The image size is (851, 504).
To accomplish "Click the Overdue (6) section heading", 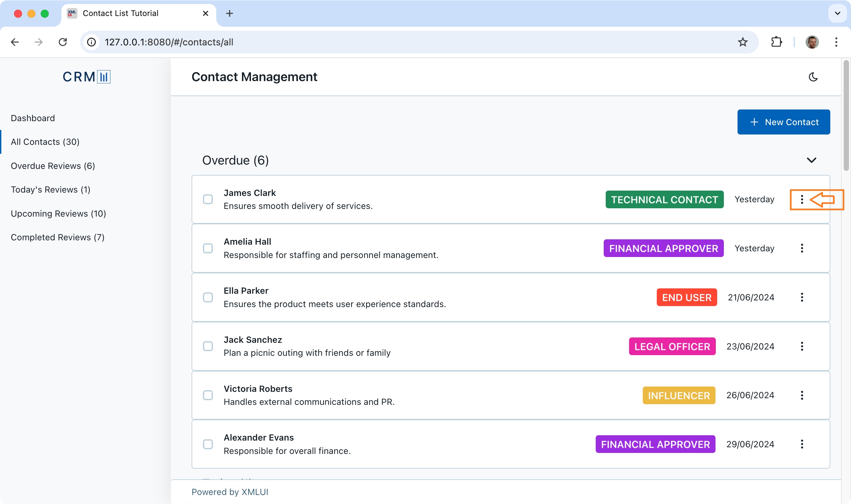I will pyautogui.click(x=235, y=160).
